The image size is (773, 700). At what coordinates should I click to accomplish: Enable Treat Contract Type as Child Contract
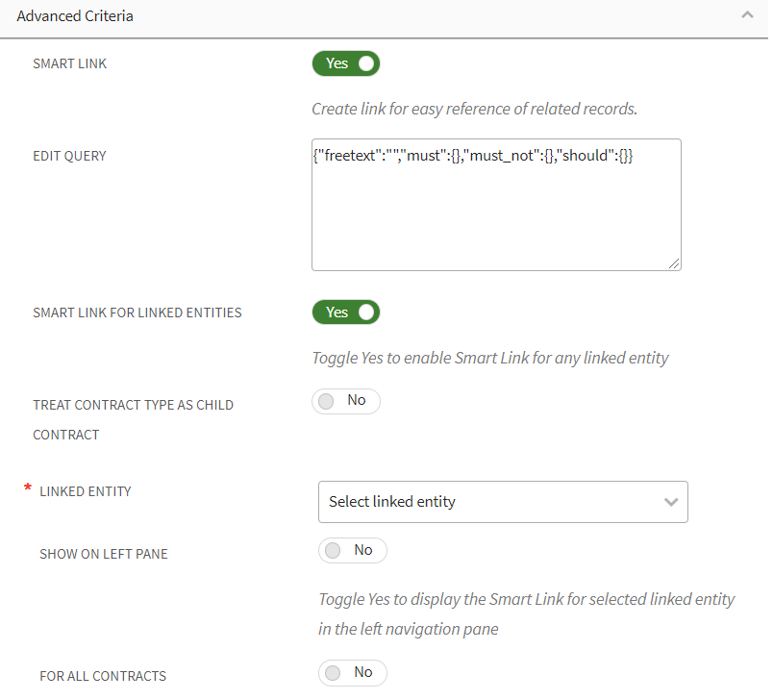pyautogui.click(x=346, y=401)
